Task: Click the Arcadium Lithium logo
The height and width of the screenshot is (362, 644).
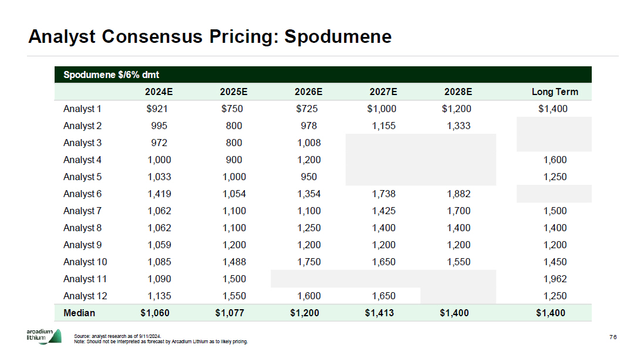Action: click(x=40, y=337)
